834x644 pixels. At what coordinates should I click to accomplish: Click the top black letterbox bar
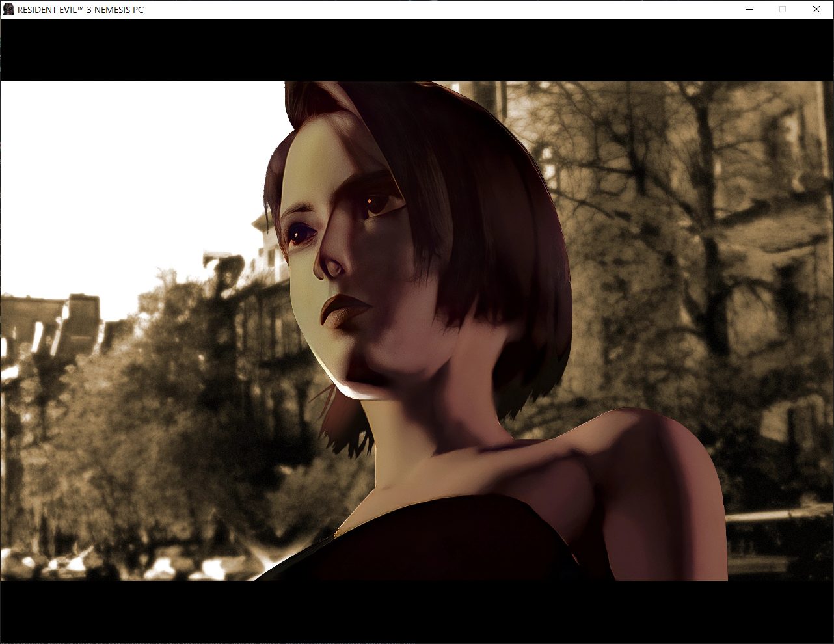416,50
